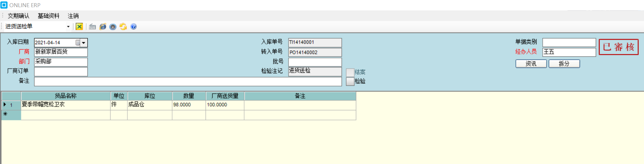Open the 入库日期 date dropdown arrow
This screenshot has width=644, height=164.
tap(84, 43)
